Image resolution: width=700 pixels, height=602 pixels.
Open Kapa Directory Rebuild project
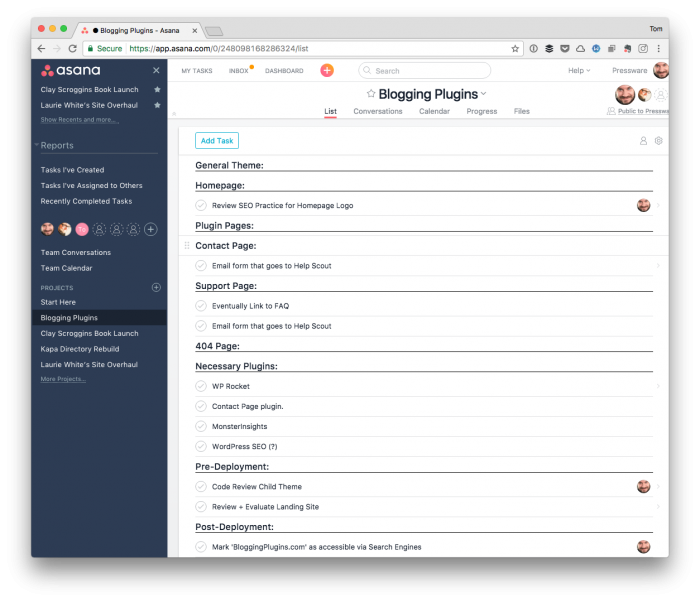80,349
